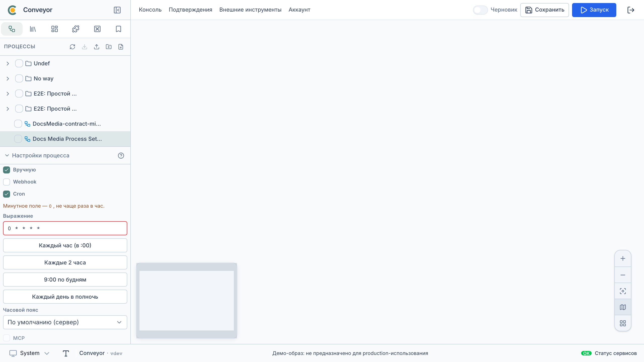This screenshot has height=362, width=644.
Task: Create a new folder icon
Action: tap(109, 47)
